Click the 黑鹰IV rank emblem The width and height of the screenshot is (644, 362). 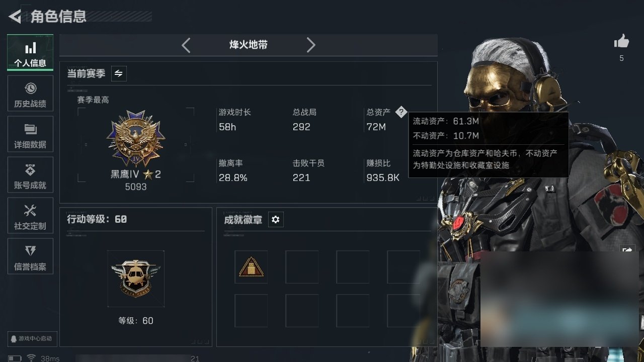coord(136,139)
